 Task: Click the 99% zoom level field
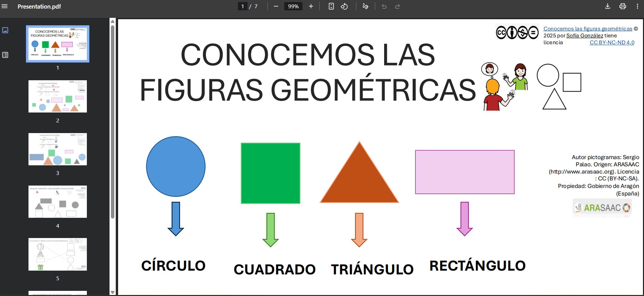point(293,6)
